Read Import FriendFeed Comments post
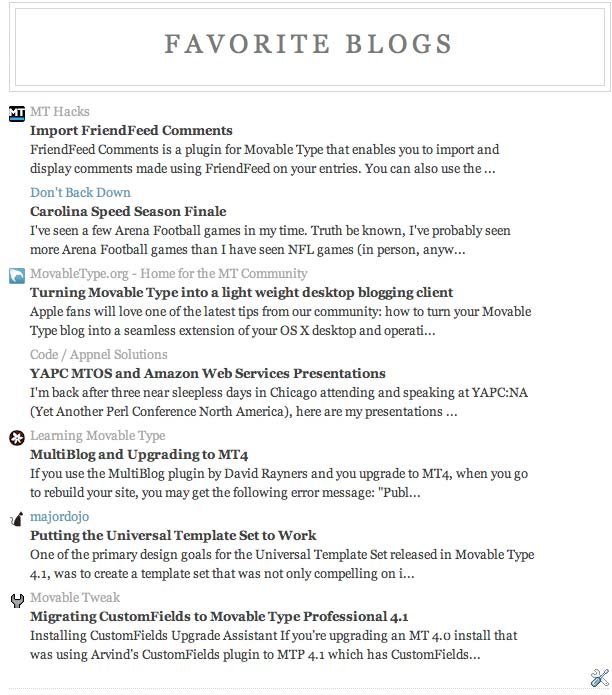The width and height of the screenshot is (612, 695). [x=131, y=130]
